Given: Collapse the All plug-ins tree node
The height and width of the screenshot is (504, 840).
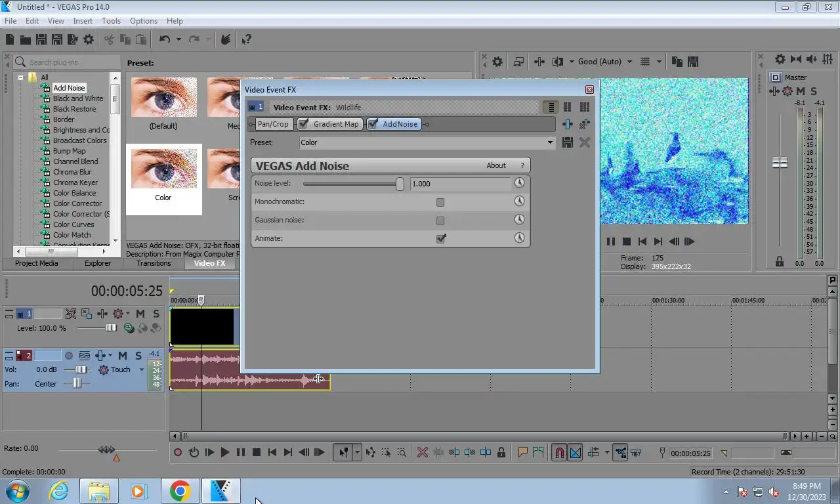Looking at the screenshot, I should coord(21,77).
